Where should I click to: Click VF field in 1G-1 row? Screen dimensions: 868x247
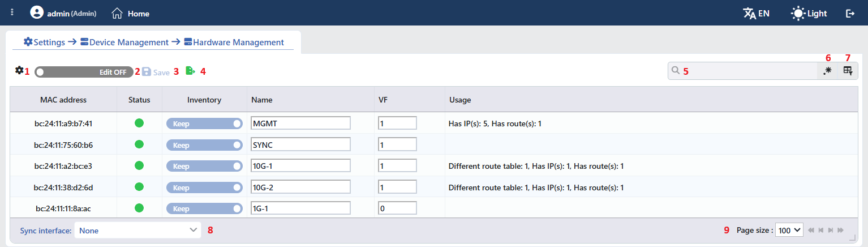point(397,208)
